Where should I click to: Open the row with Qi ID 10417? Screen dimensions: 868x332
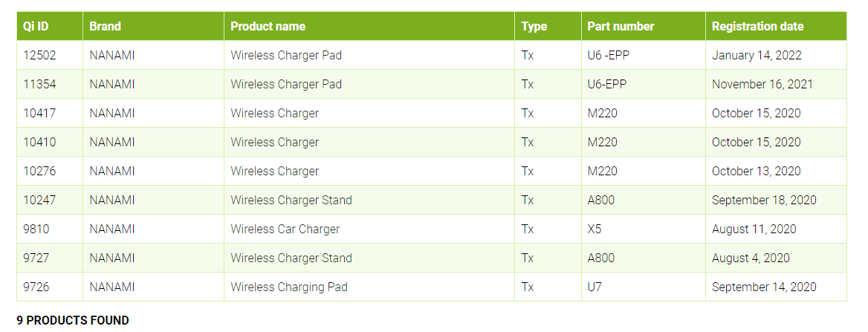tap(39, 113)
